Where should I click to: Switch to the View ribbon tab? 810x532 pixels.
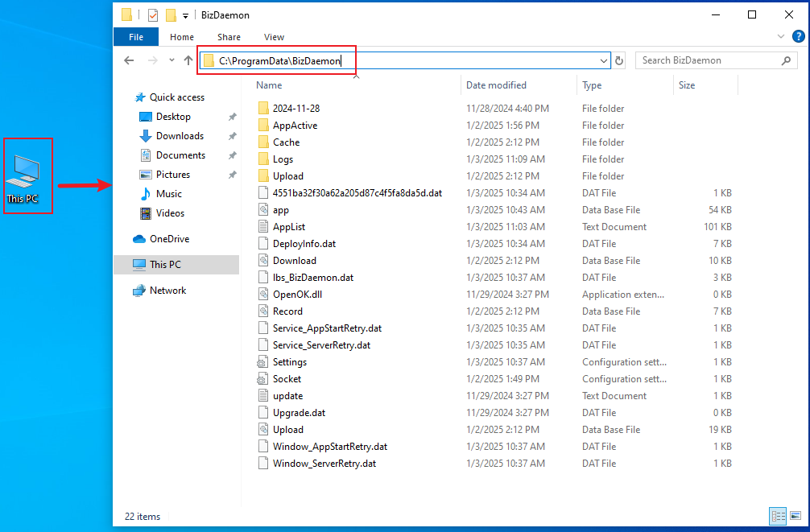tap(274, 37)
